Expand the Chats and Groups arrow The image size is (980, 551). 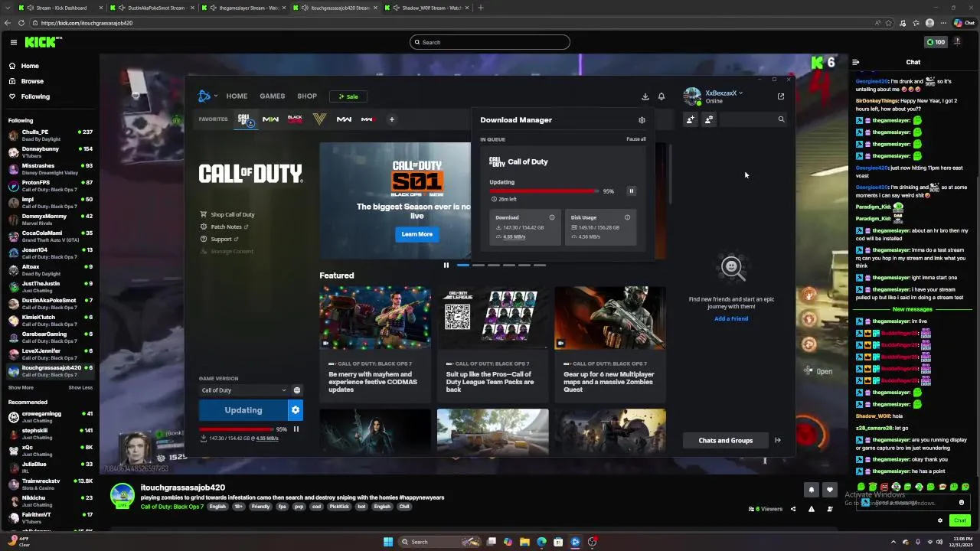(777, 440)
